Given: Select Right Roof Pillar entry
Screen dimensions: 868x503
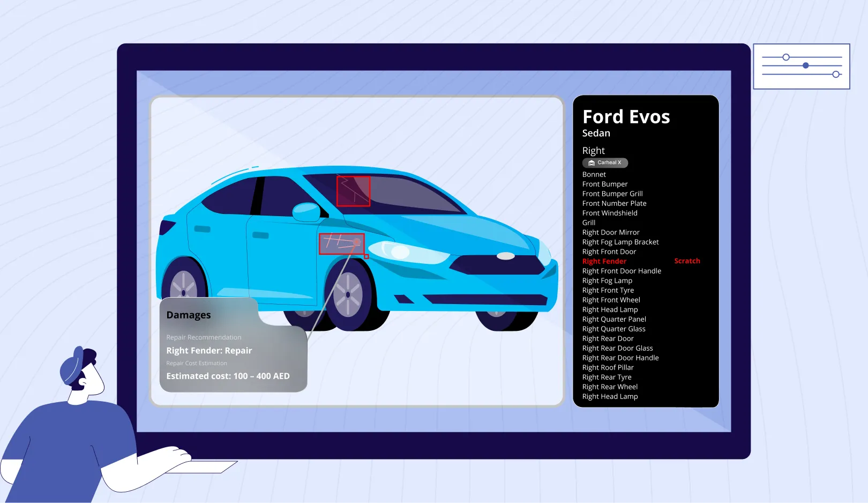Looking at the screenshot, I should tap(608, 367).
